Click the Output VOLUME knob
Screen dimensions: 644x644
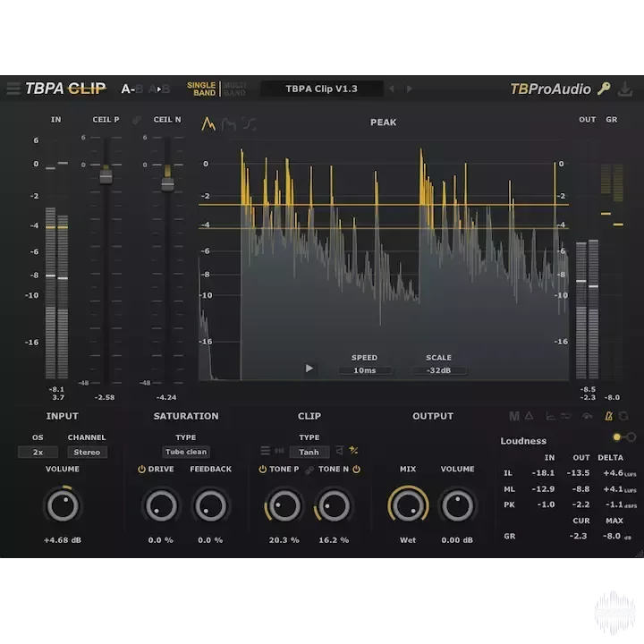(x=457, y=504)
